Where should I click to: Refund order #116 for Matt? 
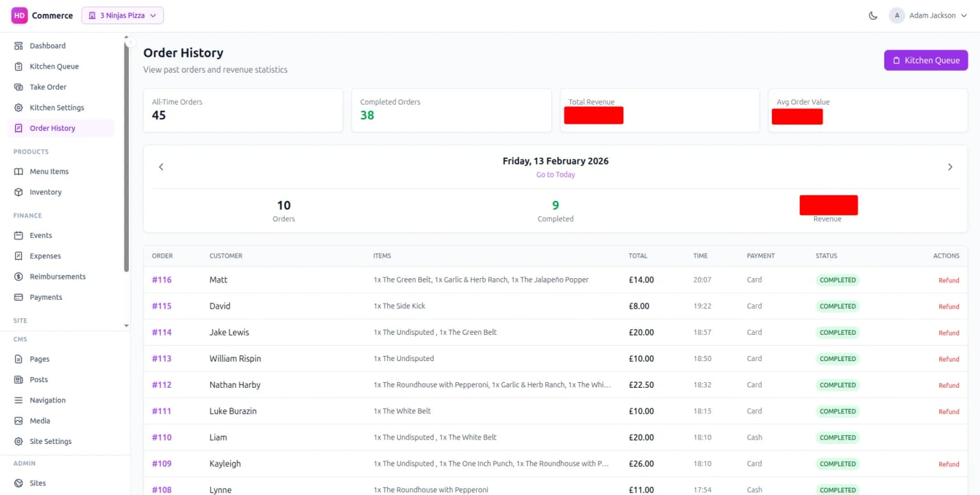948,281
